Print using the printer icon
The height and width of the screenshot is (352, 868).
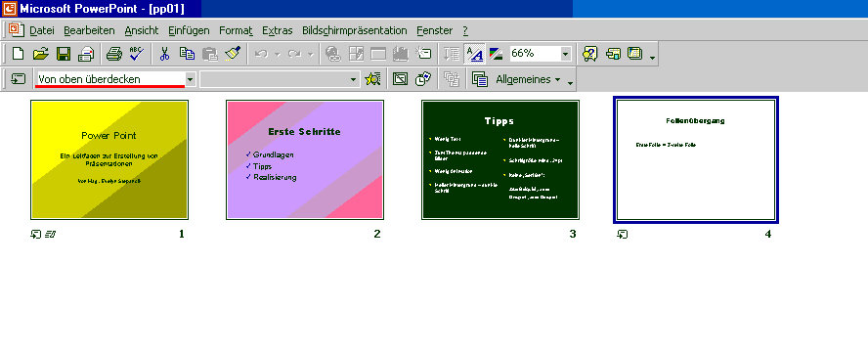[114, 54]
